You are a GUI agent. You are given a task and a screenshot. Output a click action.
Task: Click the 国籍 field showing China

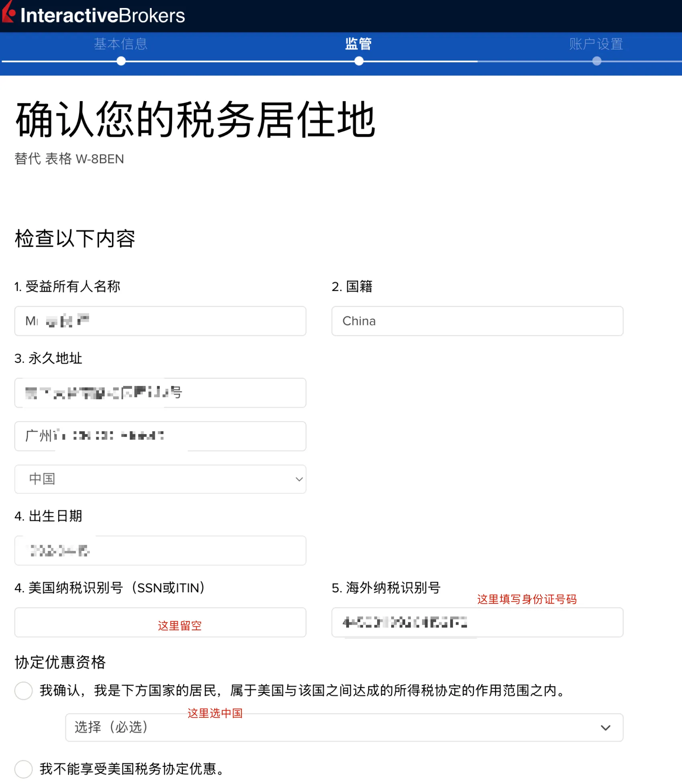[477, 321]
